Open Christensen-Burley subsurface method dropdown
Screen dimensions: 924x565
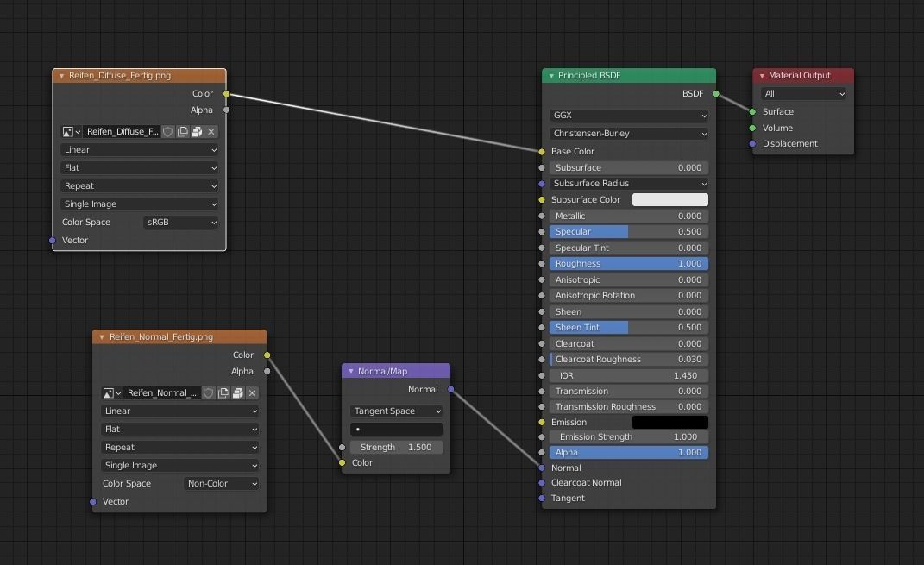pyautogui.click(x=629, y=134)
